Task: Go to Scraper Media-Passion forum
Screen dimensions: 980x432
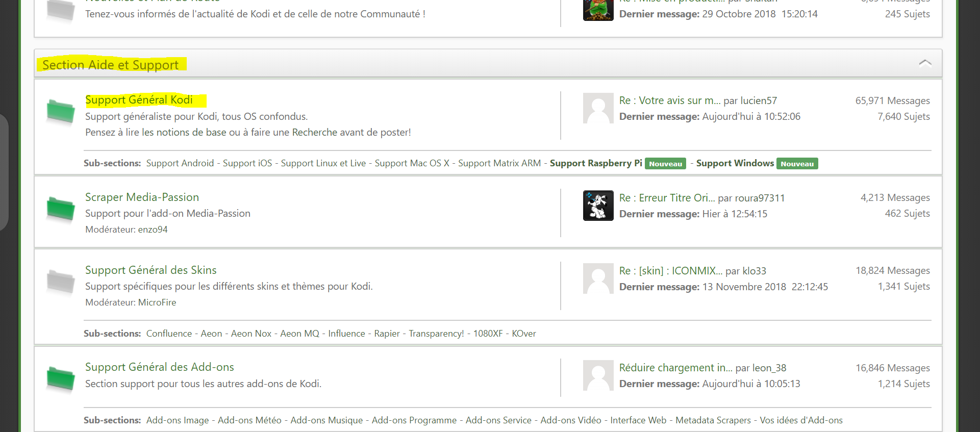Action: point(142,197)
